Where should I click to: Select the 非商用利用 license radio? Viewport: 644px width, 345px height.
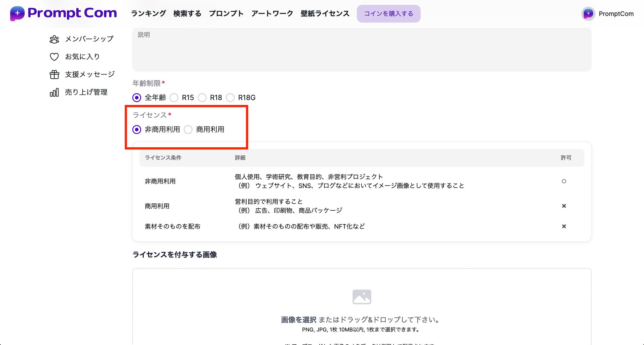point(137,129)
